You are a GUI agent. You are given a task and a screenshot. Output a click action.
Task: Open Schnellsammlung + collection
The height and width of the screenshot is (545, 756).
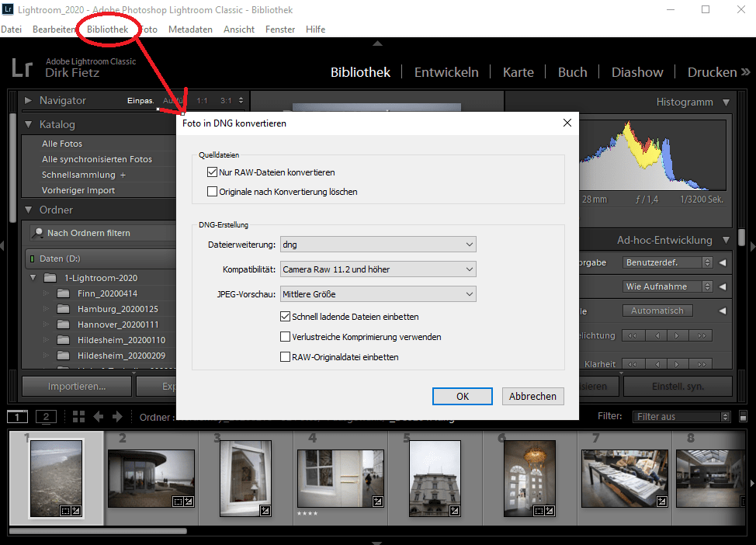click(83, 175)
